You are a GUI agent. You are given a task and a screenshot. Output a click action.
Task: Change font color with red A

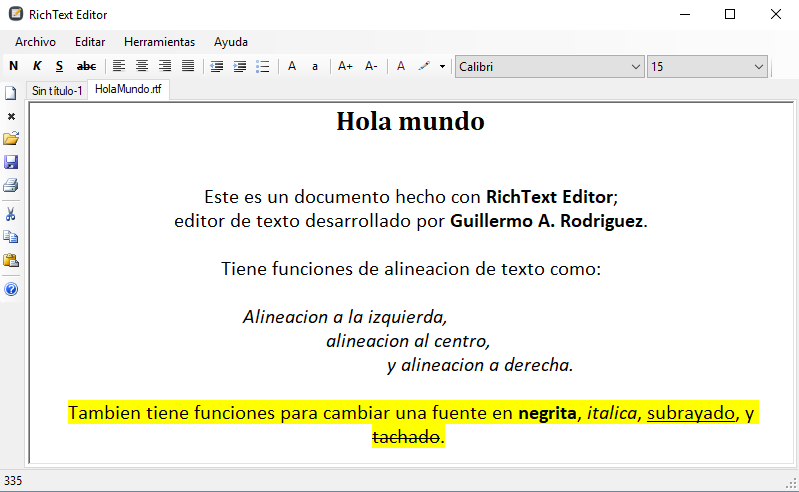click(401, 66)
